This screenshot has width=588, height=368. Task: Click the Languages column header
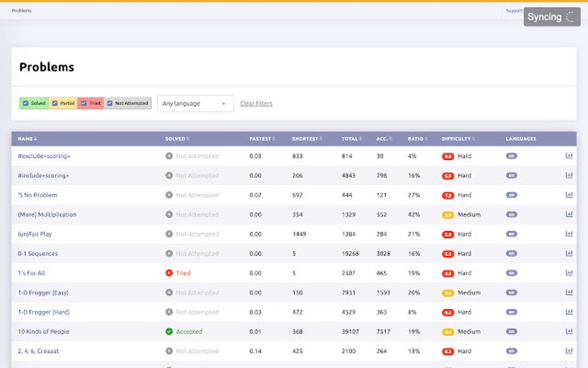(520, 138)
